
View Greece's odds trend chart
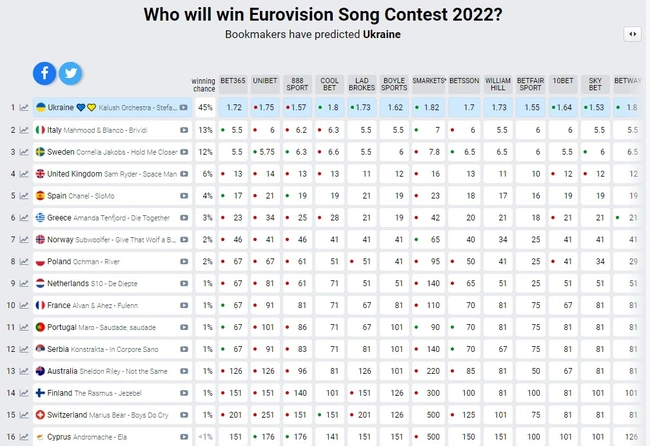[x=24, y=217]
